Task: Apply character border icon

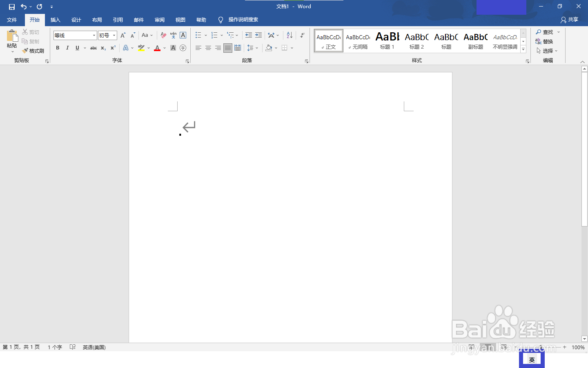Action: tap(183, 35)
